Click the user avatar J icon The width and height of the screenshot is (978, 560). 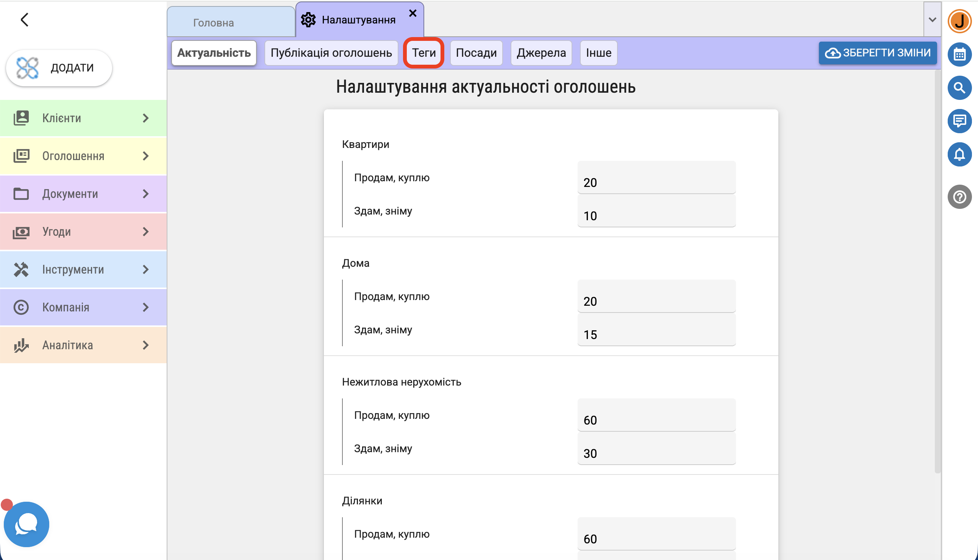[x=959, y=21]
